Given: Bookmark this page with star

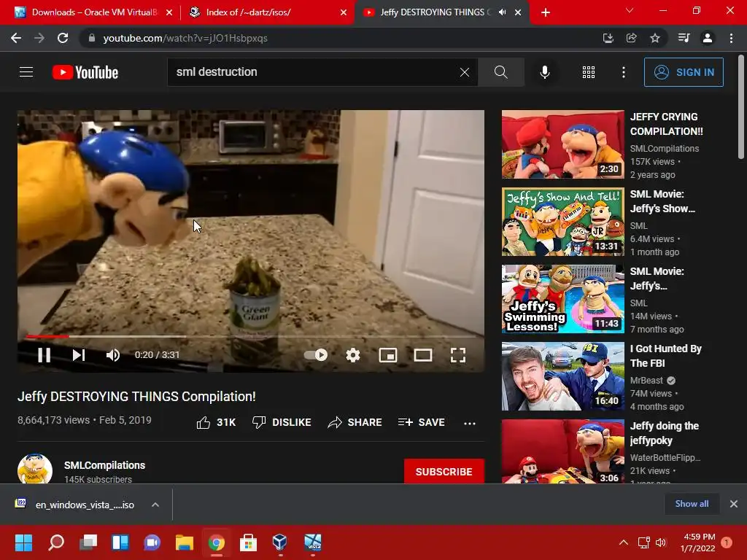Looking at the screenshot, I should [655, 38].
